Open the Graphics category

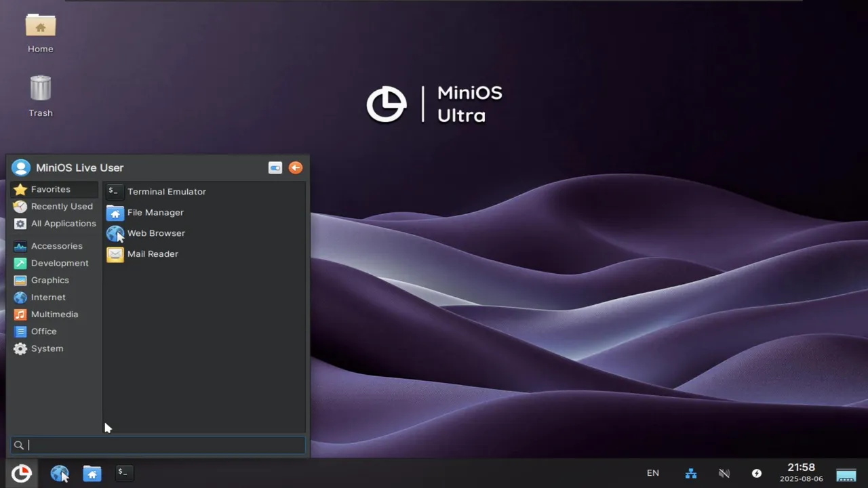pos(54,280)
